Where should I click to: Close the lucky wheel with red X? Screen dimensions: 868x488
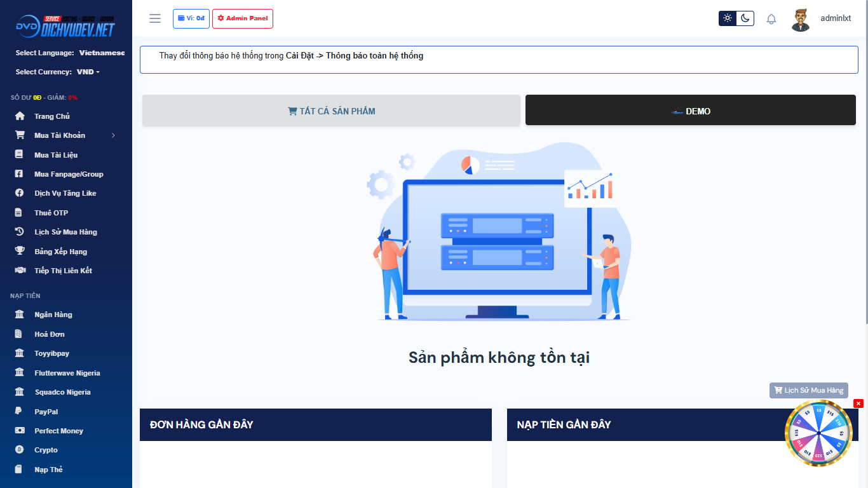pos(858,403)
